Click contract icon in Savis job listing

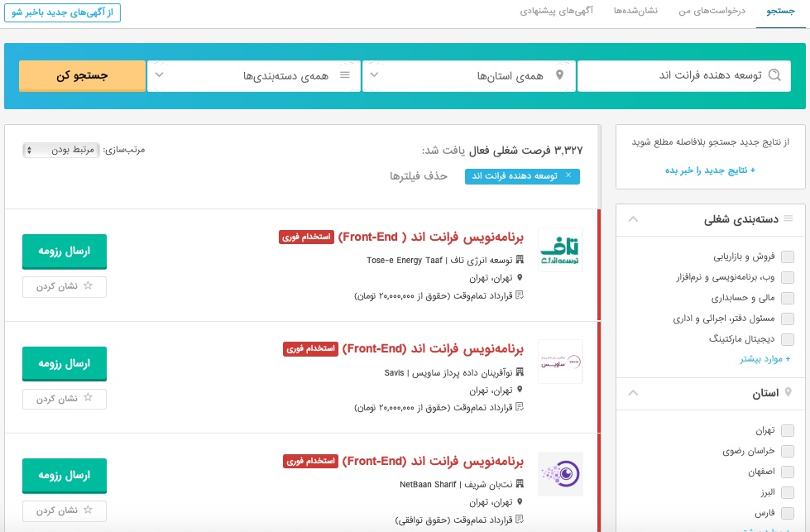click(x=520, y=407)
